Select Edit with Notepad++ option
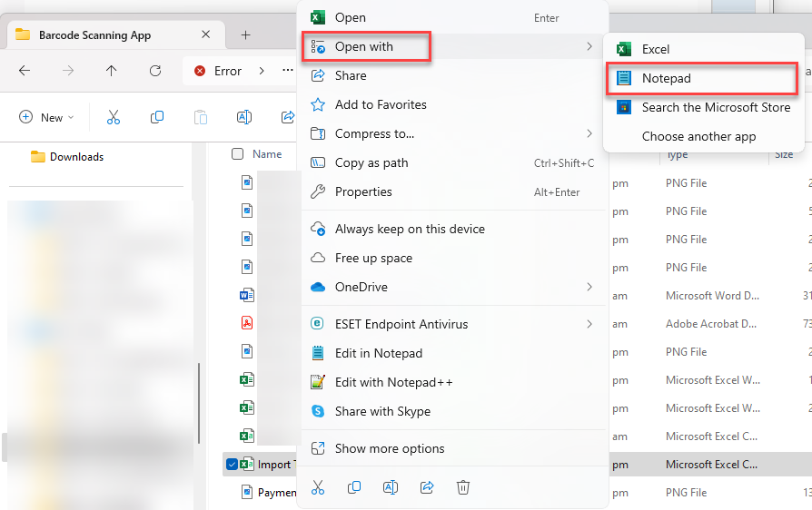 pos(393,382)
